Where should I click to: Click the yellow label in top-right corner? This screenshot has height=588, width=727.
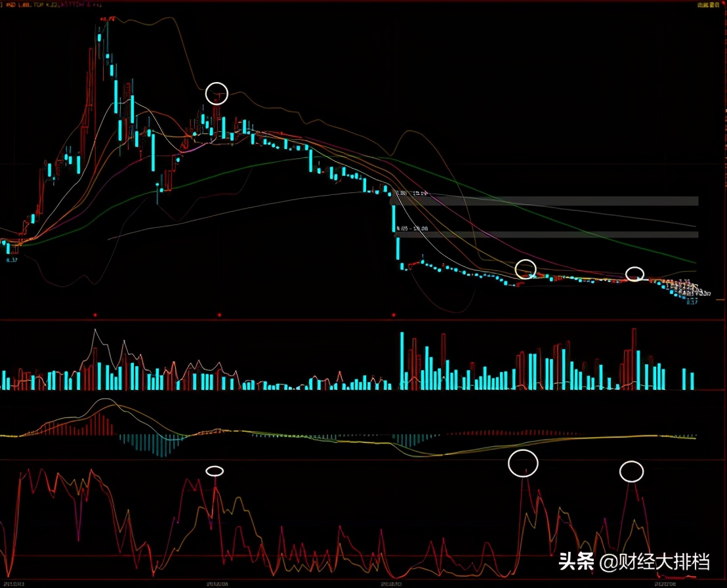710,5
